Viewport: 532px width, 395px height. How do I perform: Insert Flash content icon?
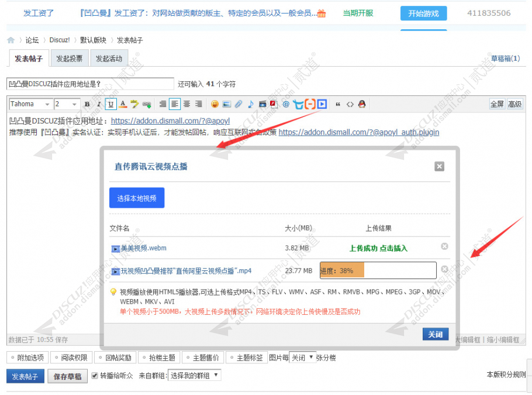pyautogui.click(x=274, y=104)
